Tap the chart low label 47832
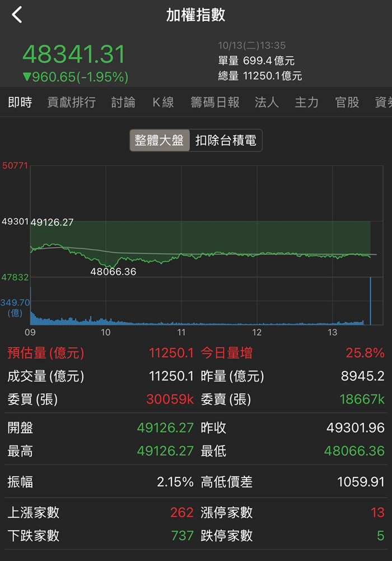The image size is (392, 561). tap(15, 277)
